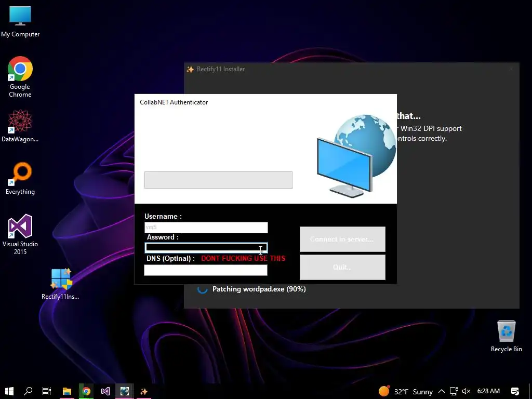Click the Rectify11 Installer title bar
This screenshot has height=399, width=532.
(x=352, y=69)
